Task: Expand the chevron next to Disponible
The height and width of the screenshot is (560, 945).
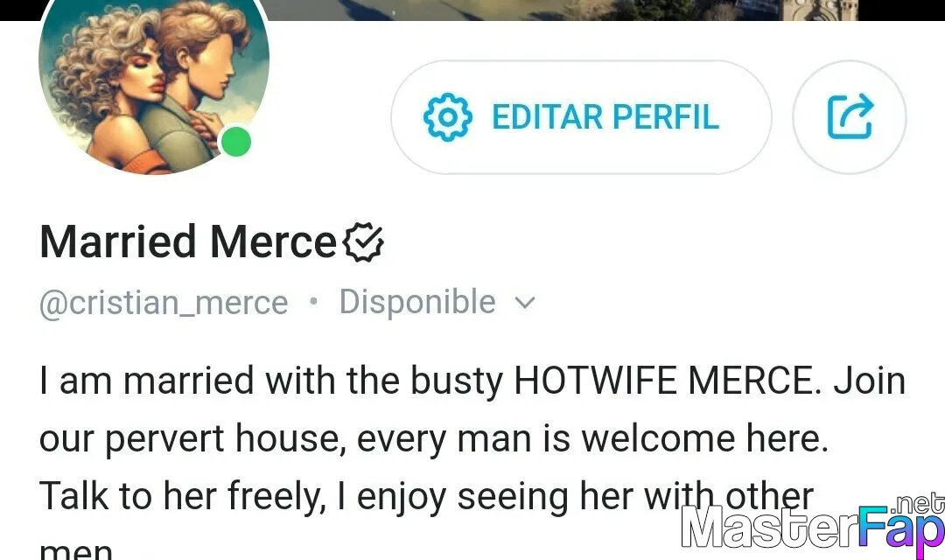Action: point(525,303)
